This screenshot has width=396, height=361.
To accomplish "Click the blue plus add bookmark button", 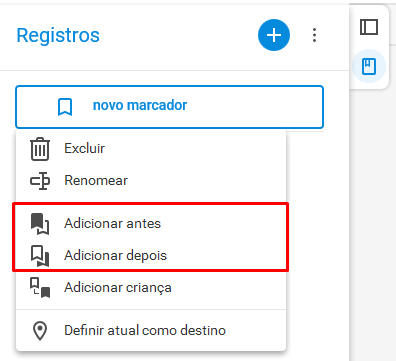I will pyautogui.click(x=274, y=35).
